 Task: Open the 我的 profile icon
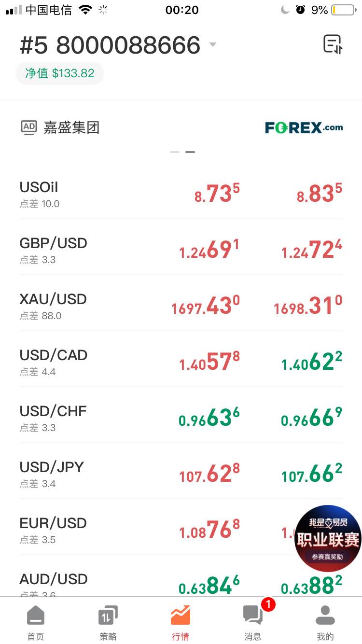pos(325,616)
